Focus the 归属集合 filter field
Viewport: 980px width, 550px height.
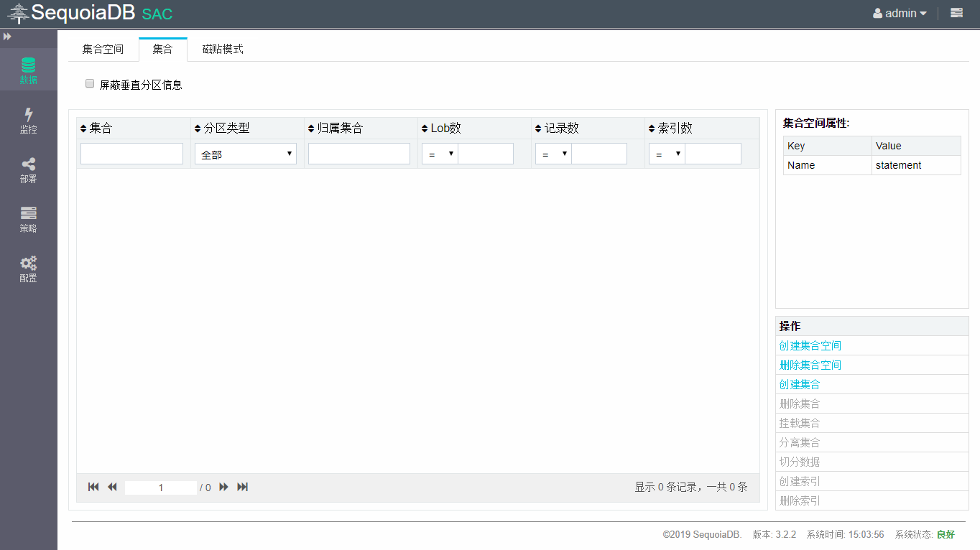click(x=359, y=154)
